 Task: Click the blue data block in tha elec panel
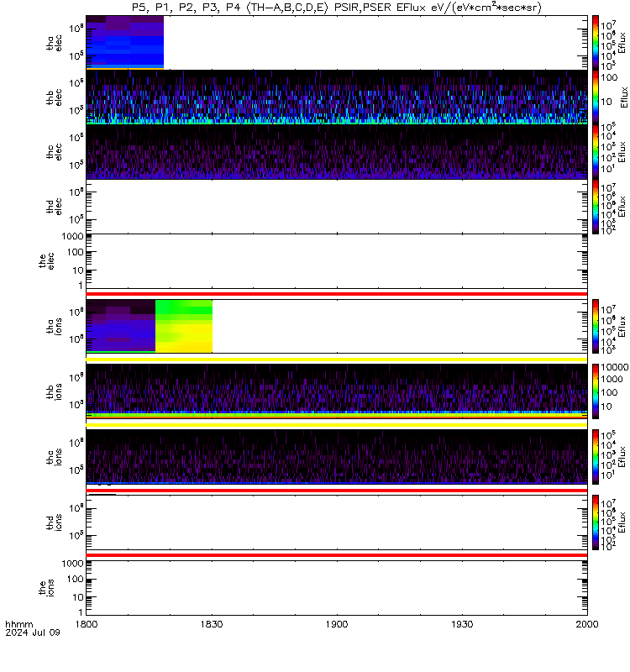(124, 43)
